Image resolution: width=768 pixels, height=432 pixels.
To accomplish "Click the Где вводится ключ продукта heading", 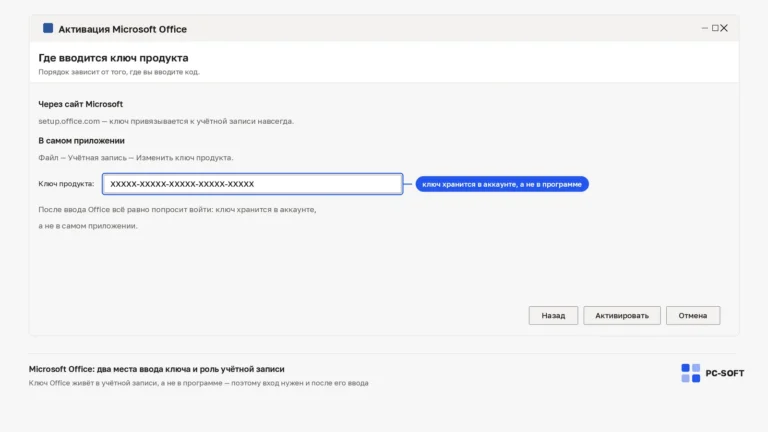I will pos(113,58).
